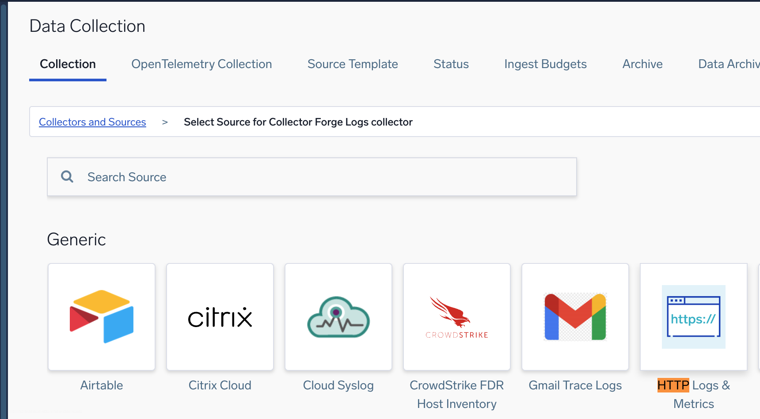Click the Citrix Cloud label text

tap(220, 385)
